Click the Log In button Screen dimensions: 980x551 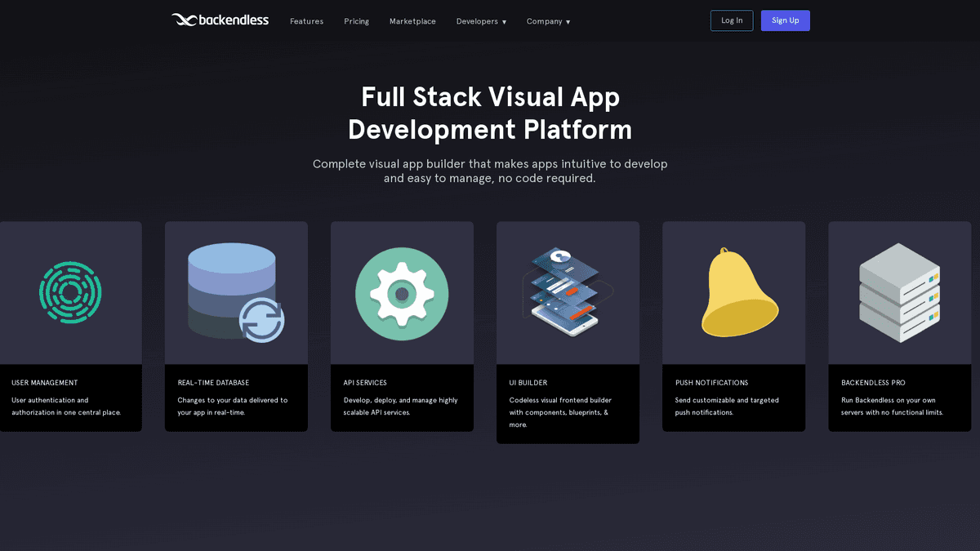(x=731, y=20)
